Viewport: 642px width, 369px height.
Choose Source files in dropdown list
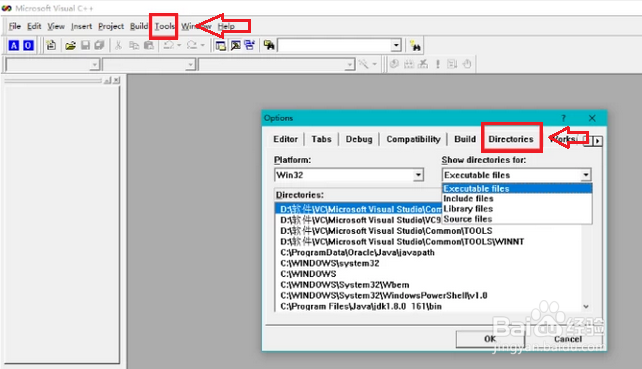[517, 219]
